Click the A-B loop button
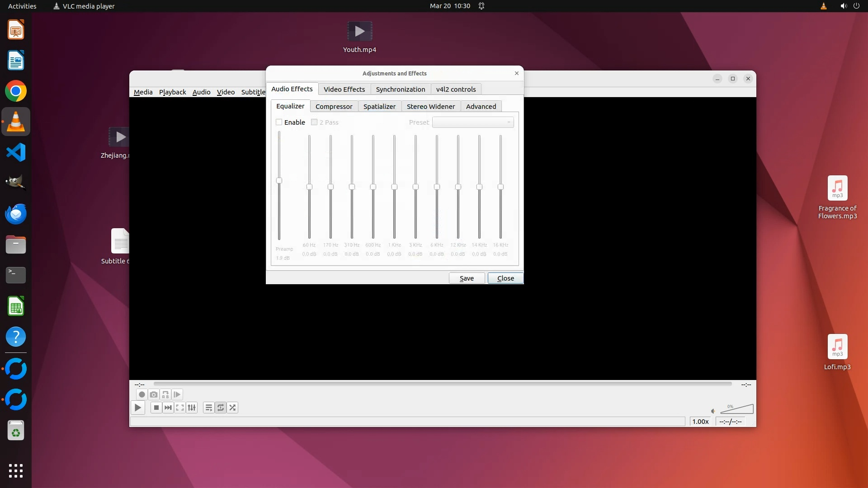868x488 pixels. [165, 394]
